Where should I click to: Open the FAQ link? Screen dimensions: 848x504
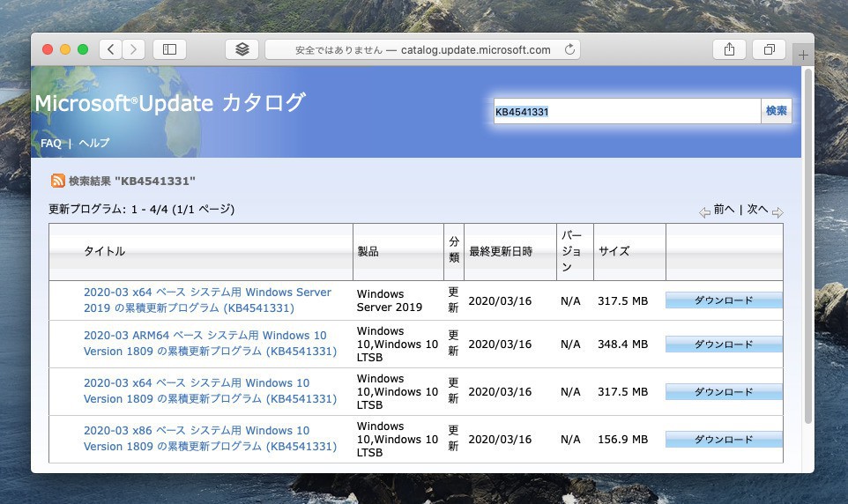point(51,144)
